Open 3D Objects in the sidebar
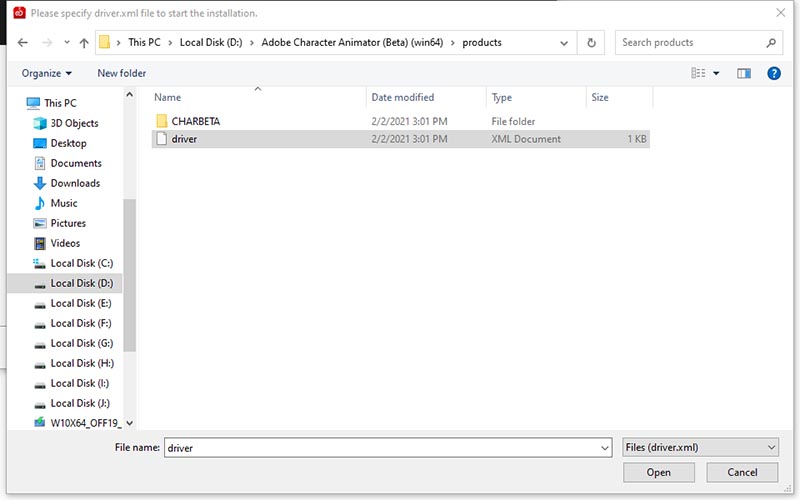The width and height of the screenshot is (800, 500). pyautogui.click(x=74, y=123)
